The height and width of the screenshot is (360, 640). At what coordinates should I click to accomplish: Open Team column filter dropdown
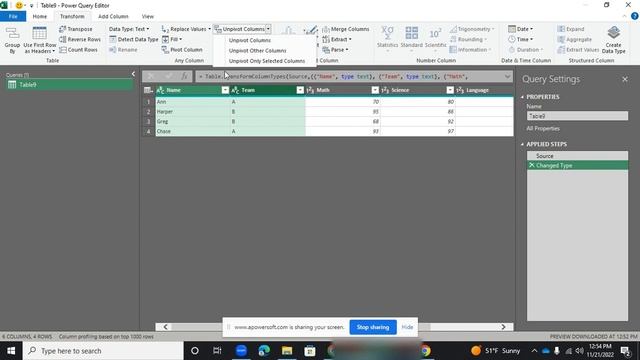click(300, 90)
